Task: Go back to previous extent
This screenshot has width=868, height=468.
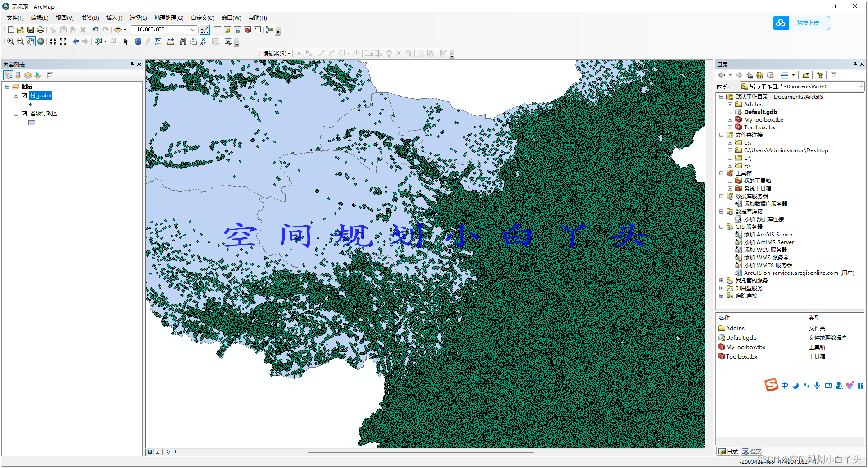Action: 76,41
